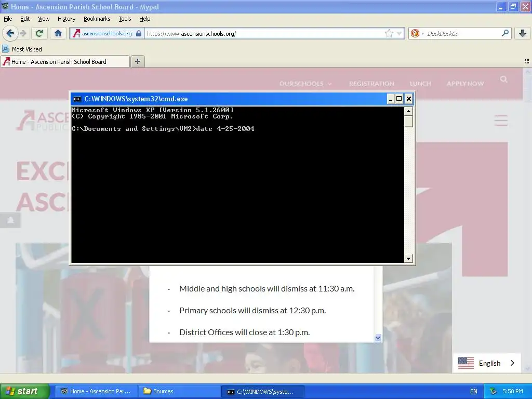Click the Most Visited bookmarks folder

point(22,49)
